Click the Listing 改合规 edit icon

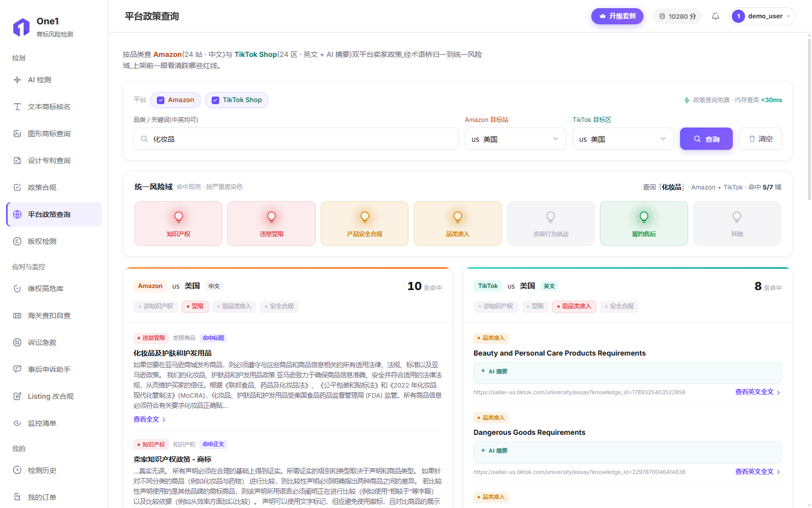(17, 396)
